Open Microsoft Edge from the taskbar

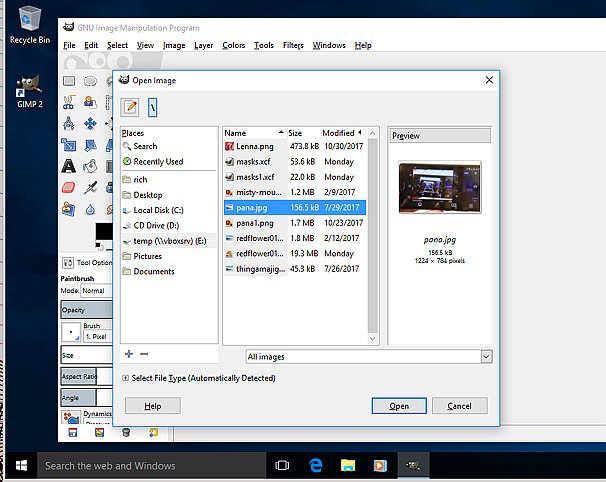coord(315,465)
